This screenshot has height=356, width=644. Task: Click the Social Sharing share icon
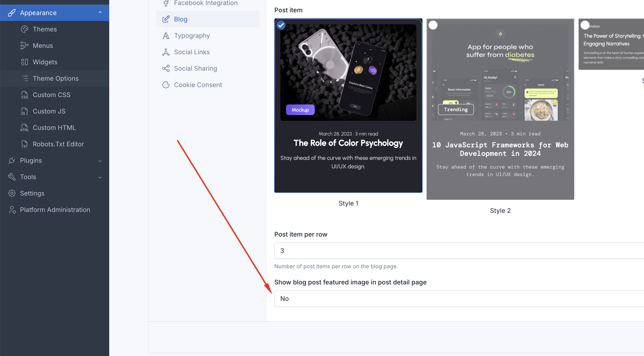tap(166, 68)
